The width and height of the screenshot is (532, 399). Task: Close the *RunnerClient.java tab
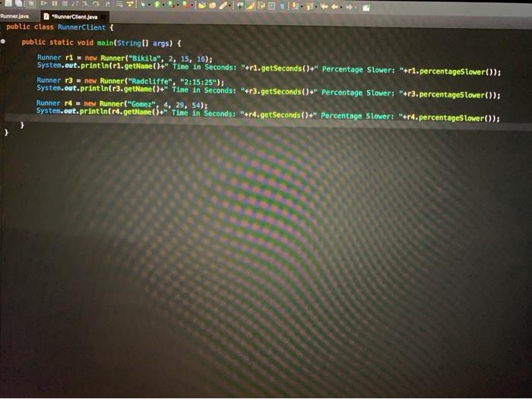[103, 17]
